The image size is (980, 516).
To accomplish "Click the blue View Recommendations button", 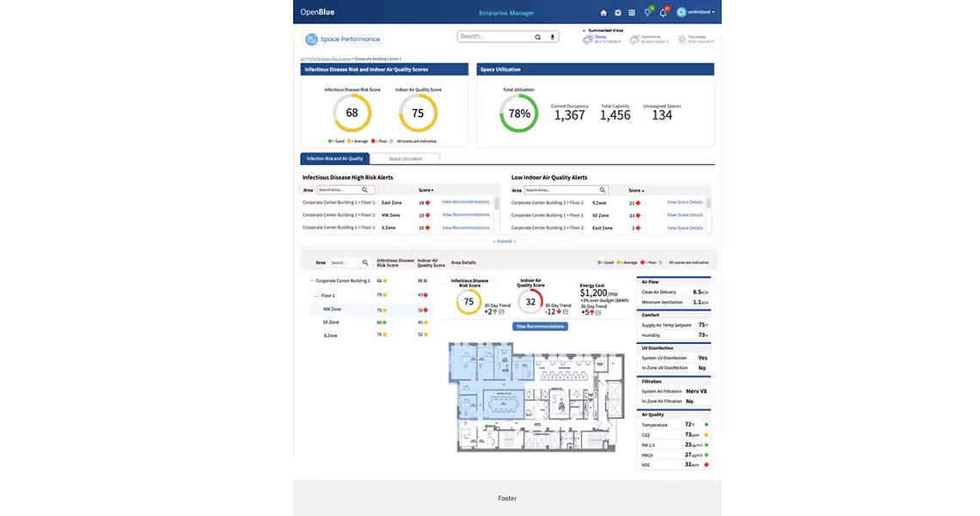I will 540,327.
